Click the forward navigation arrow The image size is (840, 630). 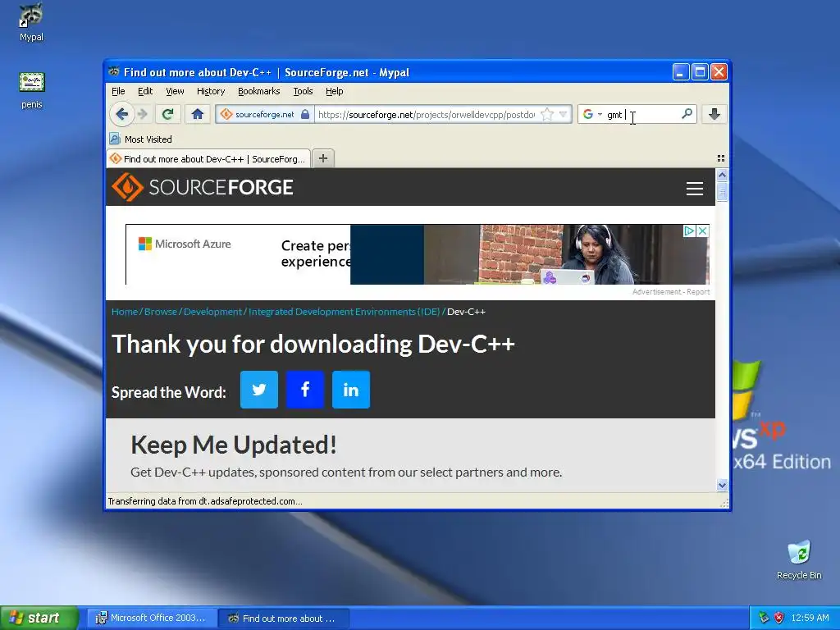143,114
